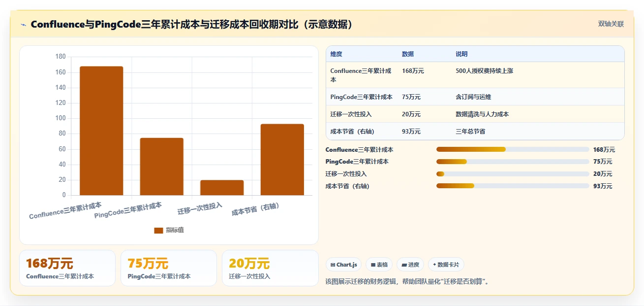
Task: Click the table cell Confluence三年累计成本
Action: [x=362, y=75]
